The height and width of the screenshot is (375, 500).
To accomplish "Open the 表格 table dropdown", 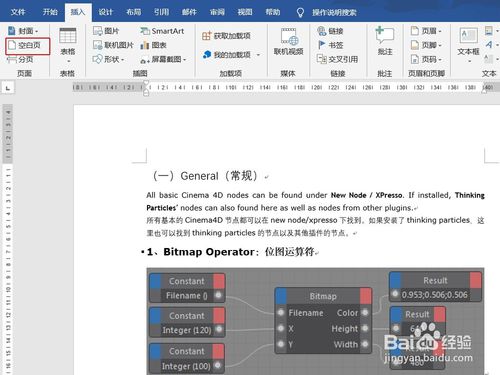I will tap(68, 45).
